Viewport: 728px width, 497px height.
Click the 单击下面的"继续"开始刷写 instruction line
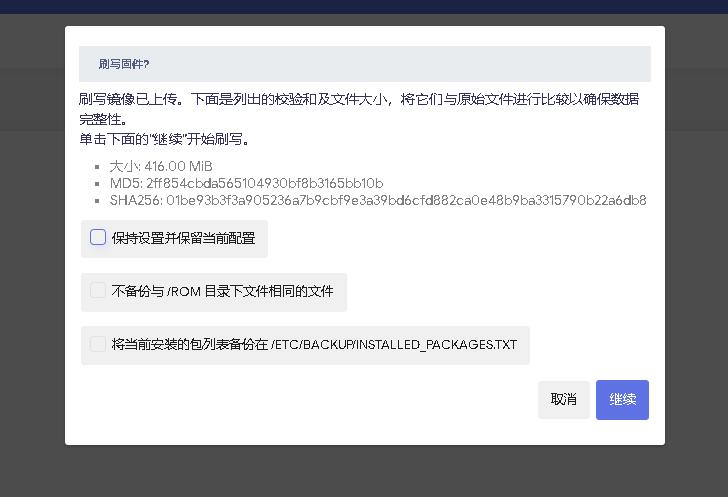coord(165,139)
